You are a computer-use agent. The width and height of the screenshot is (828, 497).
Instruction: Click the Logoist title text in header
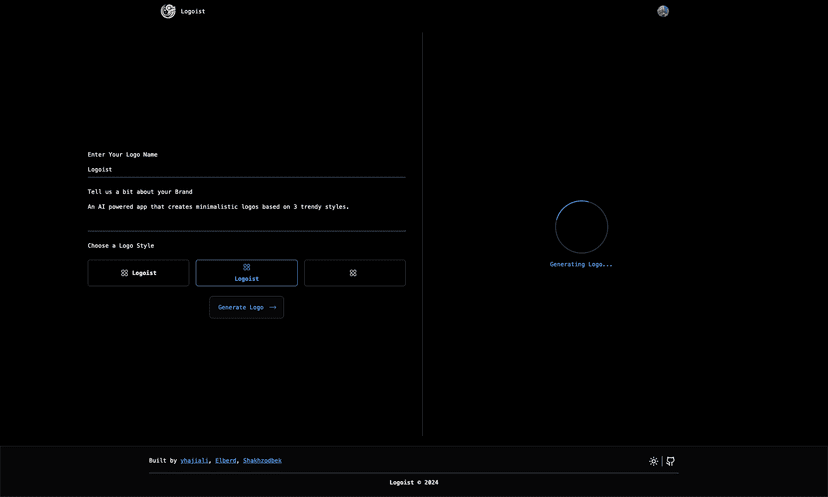(193, 11)
